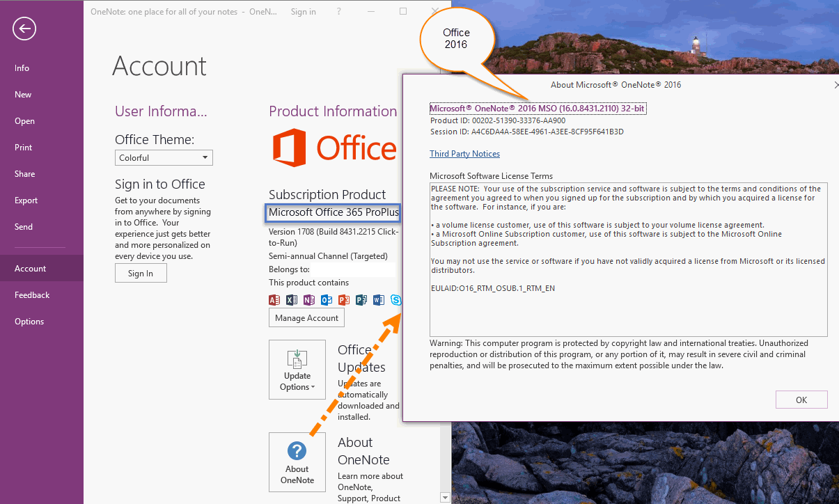839x504 pixels.
Task: Select the Account tab in the sidebar
Action: (x=42, y=269)
